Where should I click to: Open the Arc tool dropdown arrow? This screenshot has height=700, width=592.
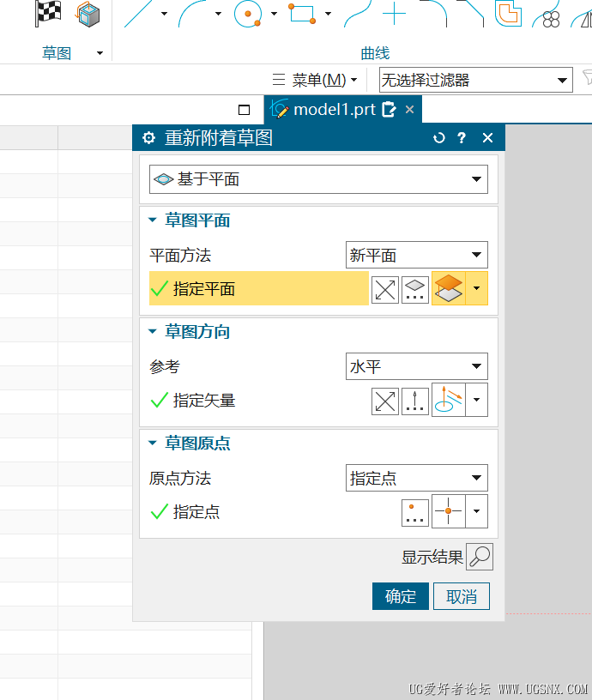tap(218, 14)
